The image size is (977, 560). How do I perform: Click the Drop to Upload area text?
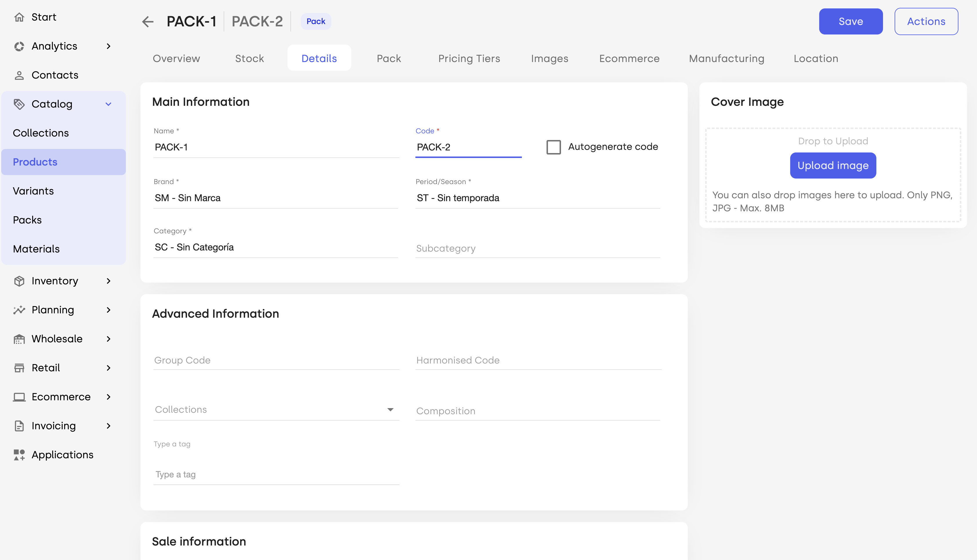[x=833, y=141]
